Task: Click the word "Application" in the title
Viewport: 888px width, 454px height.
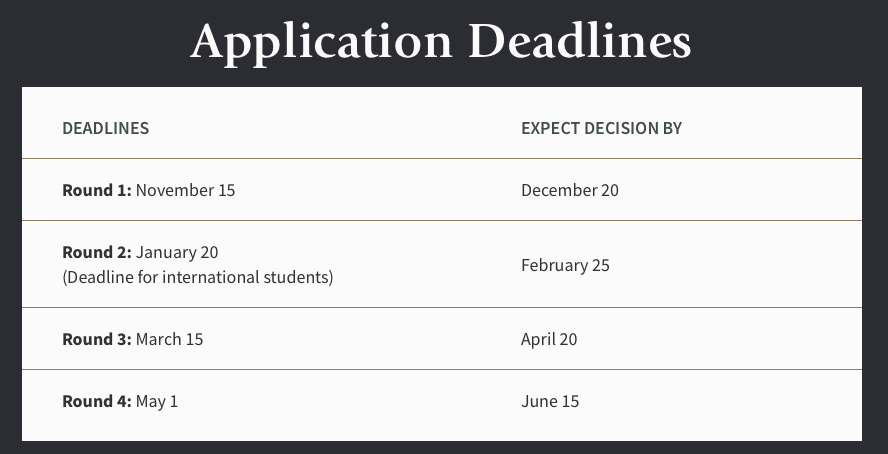Action: pos(320,42)
